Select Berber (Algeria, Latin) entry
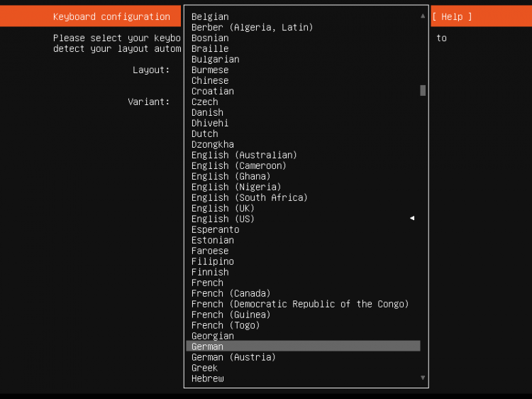The height and width of the screenshot is (399, 532). pos(303,27)
